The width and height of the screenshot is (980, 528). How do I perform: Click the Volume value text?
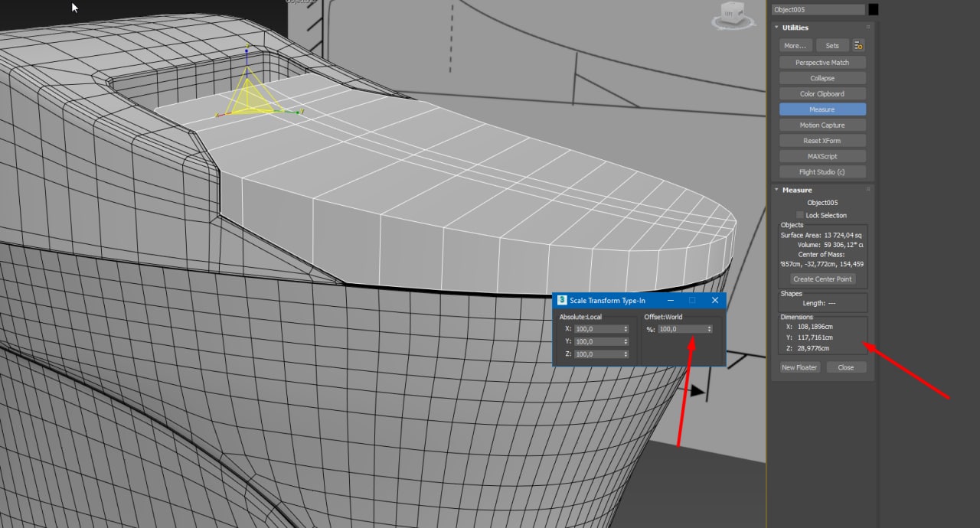click(844, 245)
